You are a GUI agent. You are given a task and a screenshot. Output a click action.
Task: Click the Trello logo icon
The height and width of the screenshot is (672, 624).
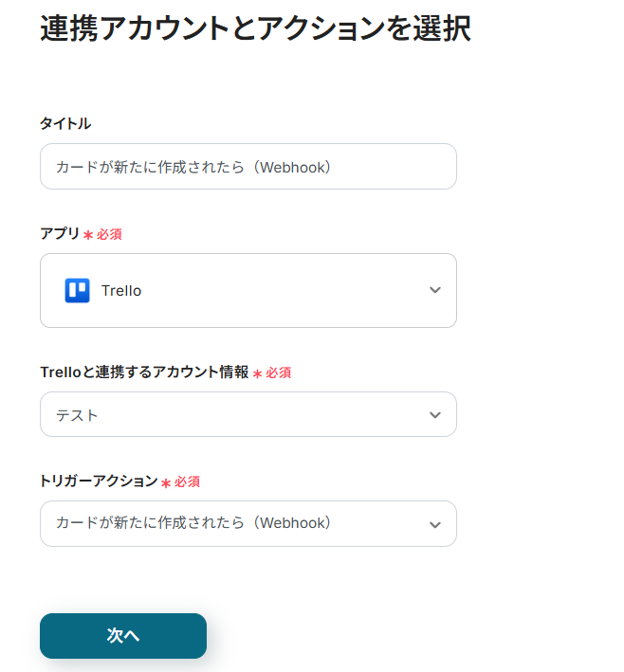point(77,291)
